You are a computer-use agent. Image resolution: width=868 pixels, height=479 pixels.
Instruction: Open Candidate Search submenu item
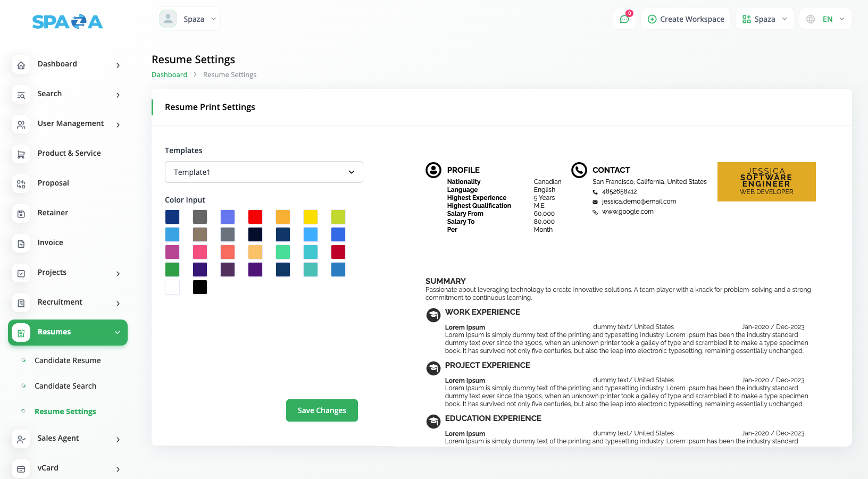(65, 386)
